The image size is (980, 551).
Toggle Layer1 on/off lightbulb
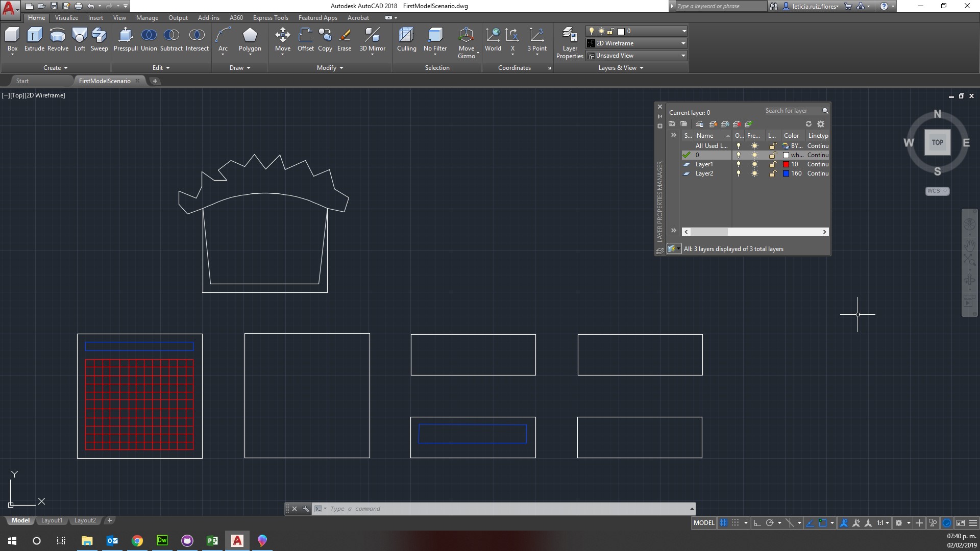tap(738, 164)
